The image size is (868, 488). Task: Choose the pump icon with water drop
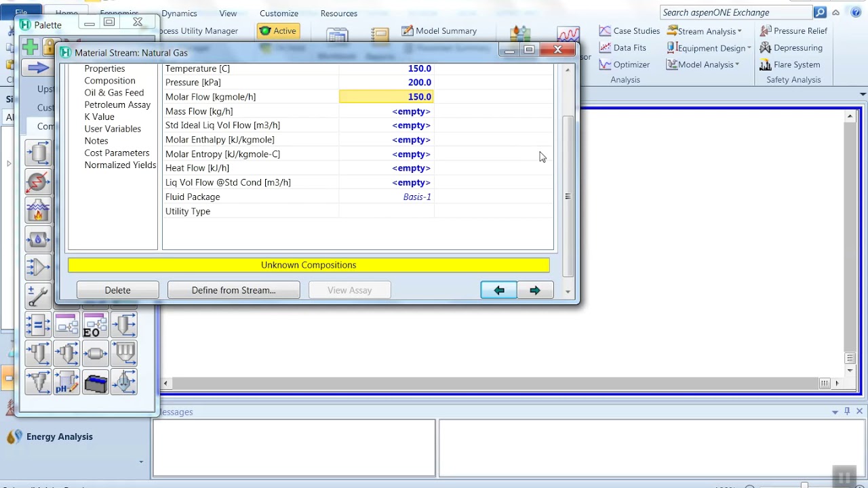pos(38,239)
